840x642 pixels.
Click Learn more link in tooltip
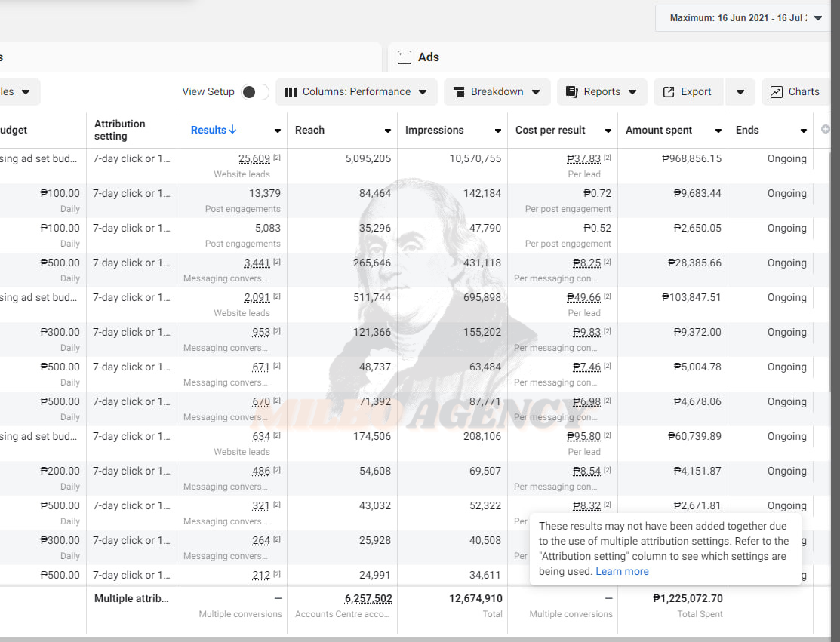point(622,571)
